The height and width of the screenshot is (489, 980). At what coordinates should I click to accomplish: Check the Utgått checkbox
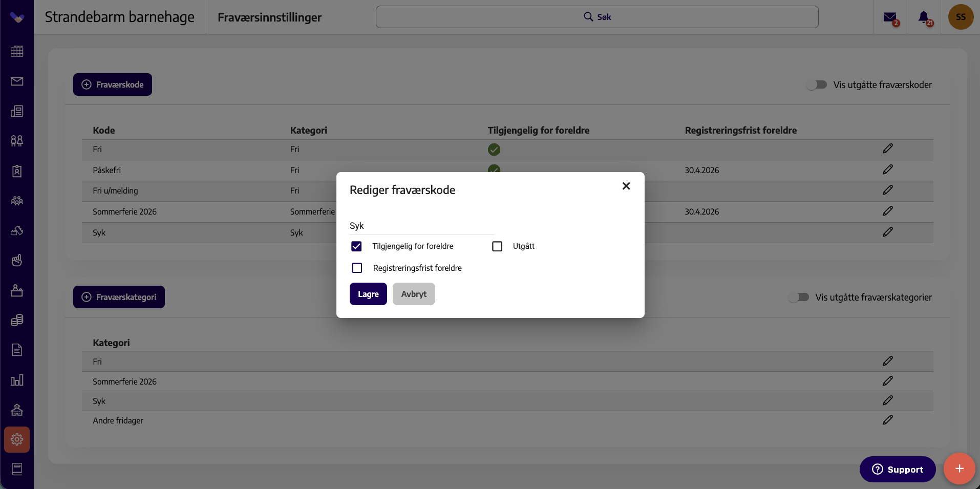coord(497,246)
